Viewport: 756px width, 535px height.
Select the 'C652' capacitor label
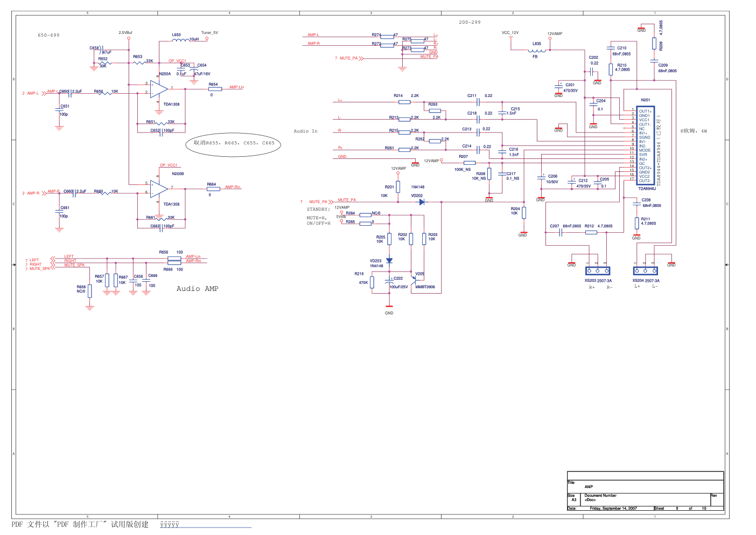(155, 130)
